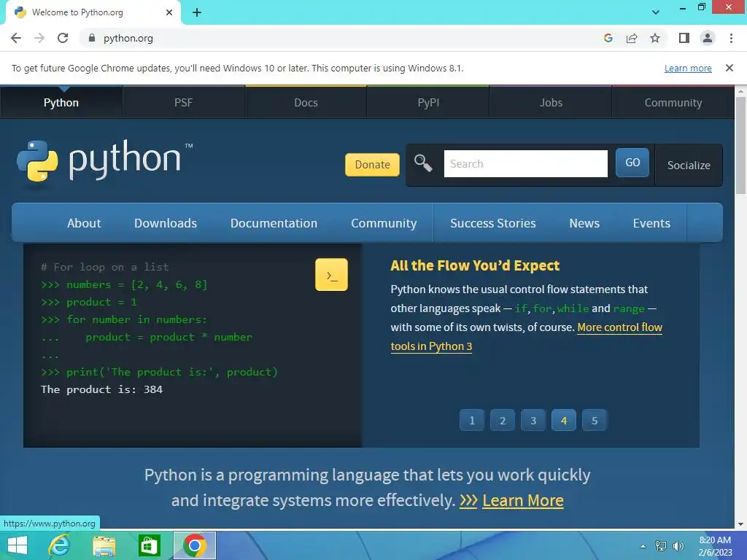Image resolution: width=747 pixels, height=560 pixels.
Task: Open the Socialize menu
Action: pos(689,166)
